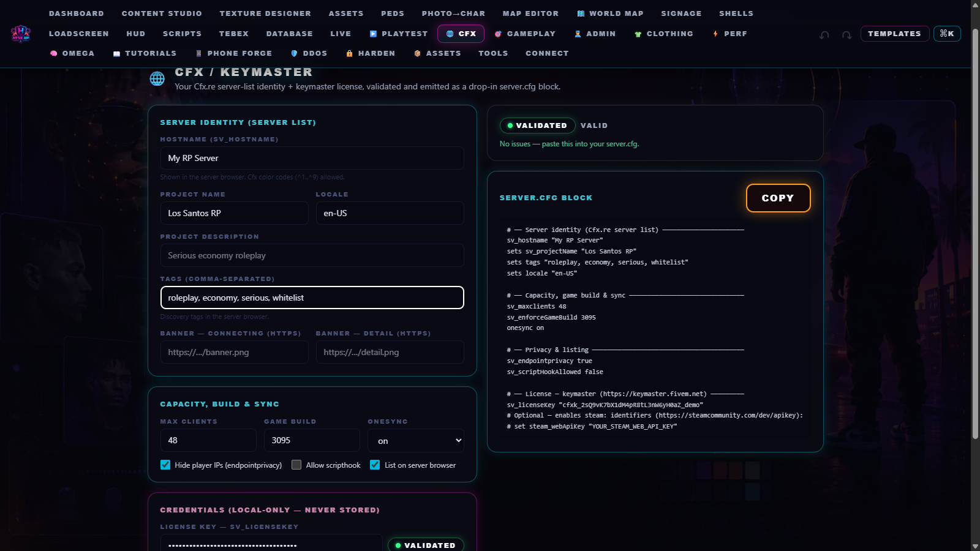Open Phone Forge
This screenshot has width=980, height=551.
(233, 53)
